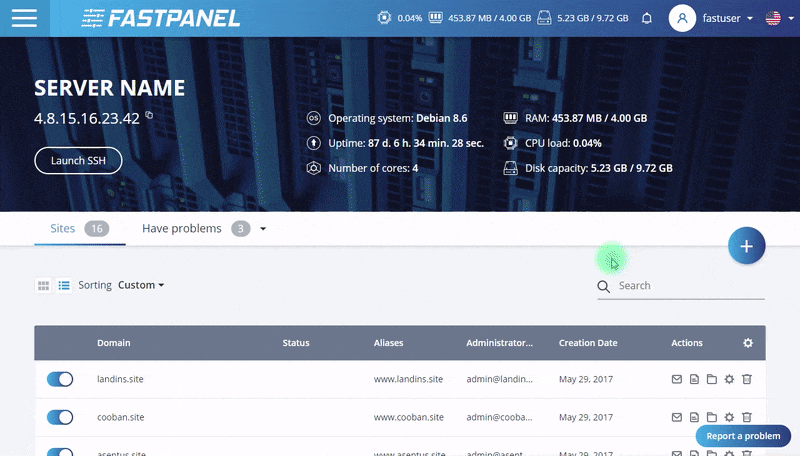Image resolution: width=800 pixels, height=456 pixels.
Task: Open file manager folder for landins.site
Action: (712, 380)
